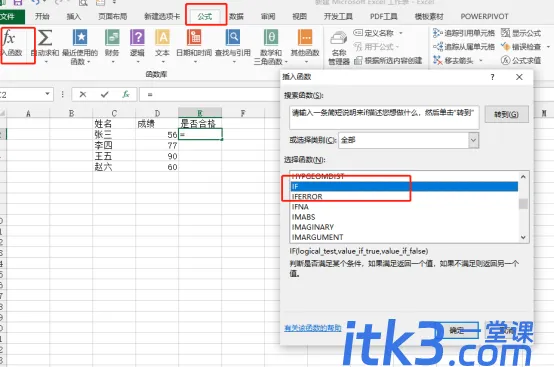
Task: Click Define Name (定义名称) button
Action: [374, 33]
